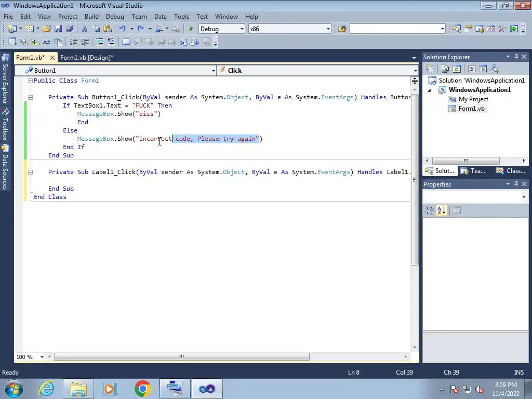Screen dimensions: 532x399
Task: Collapse the Public Class Form1 region
Action: [30, 81]
